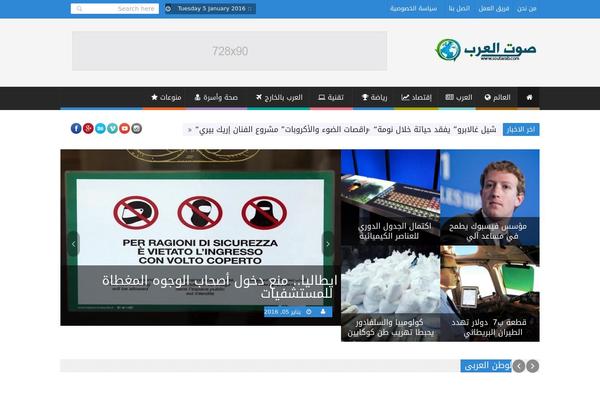Open the light blue social icon
This screenshot has height=400, width=600.
click(100, 128)
